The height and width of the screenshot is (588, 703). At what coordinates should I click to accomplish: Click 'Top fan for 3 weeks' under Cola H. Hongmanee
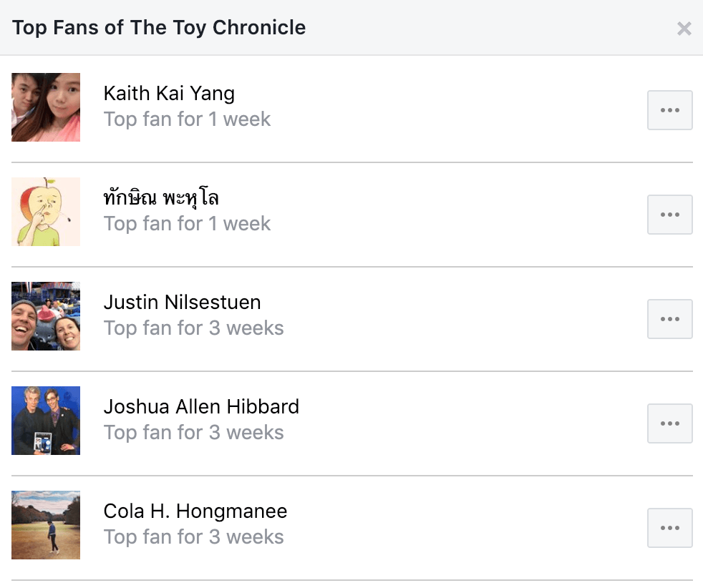tap(194, 537)
